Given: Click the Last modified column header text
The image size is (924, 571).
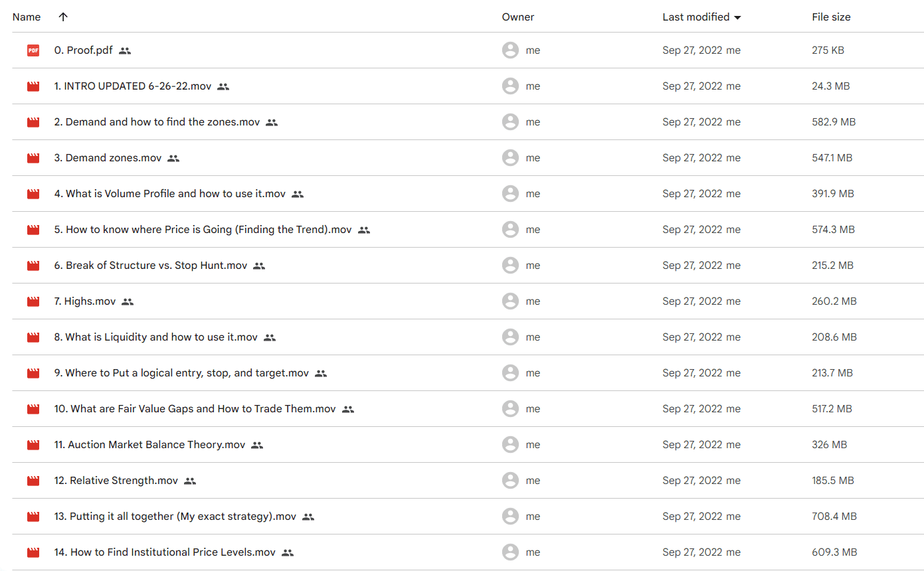Looking at the screenshot, I should (696, 17).
